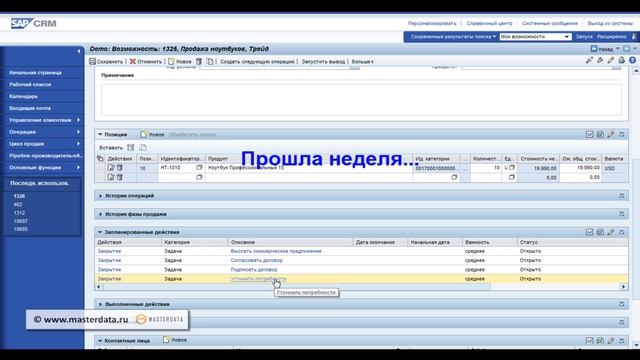The width and height of the screenshot is (640, 360).
Task: Click Закрытие in the Согласовать договор row
Action: point(109,260)
